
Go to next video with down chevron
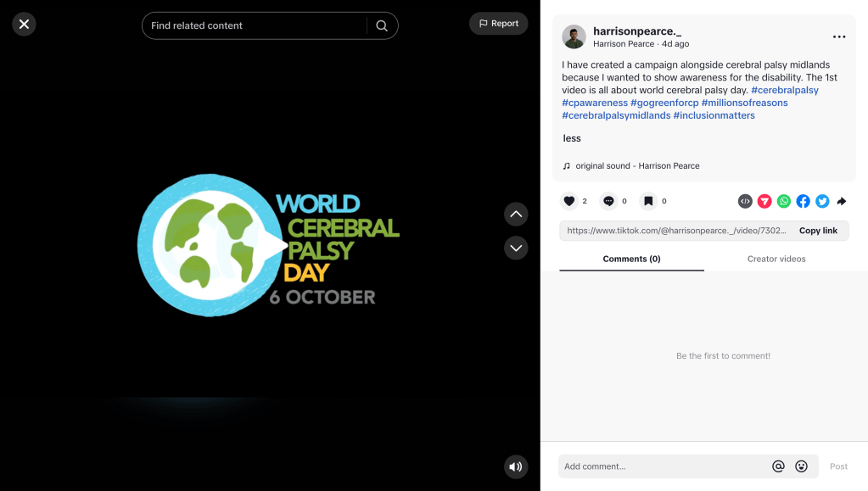[516, 248]
